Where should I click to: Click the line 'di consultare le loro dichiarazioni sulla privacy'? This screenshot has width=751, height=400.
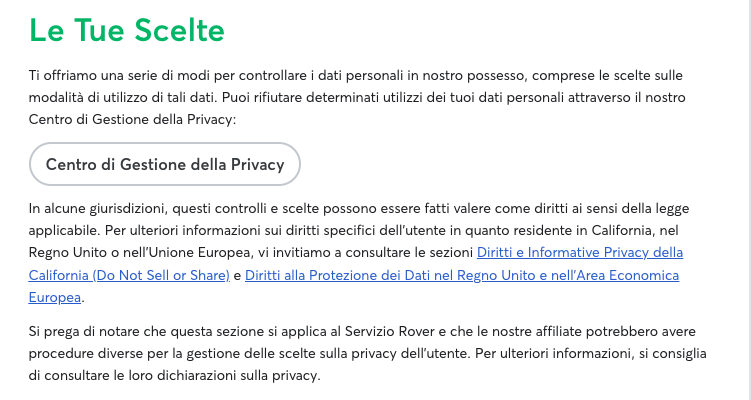[174, 376]
